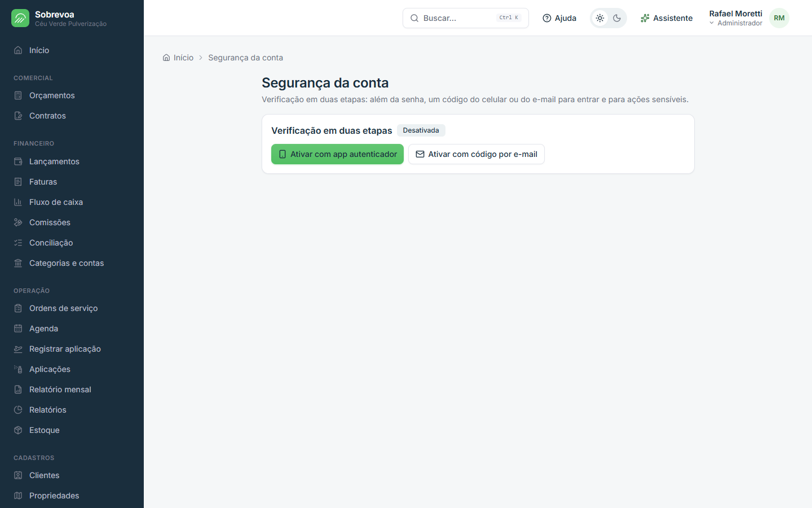Focus the Buscar search field
Viewport: 812px width, 508px height.
tap(466, 18)
